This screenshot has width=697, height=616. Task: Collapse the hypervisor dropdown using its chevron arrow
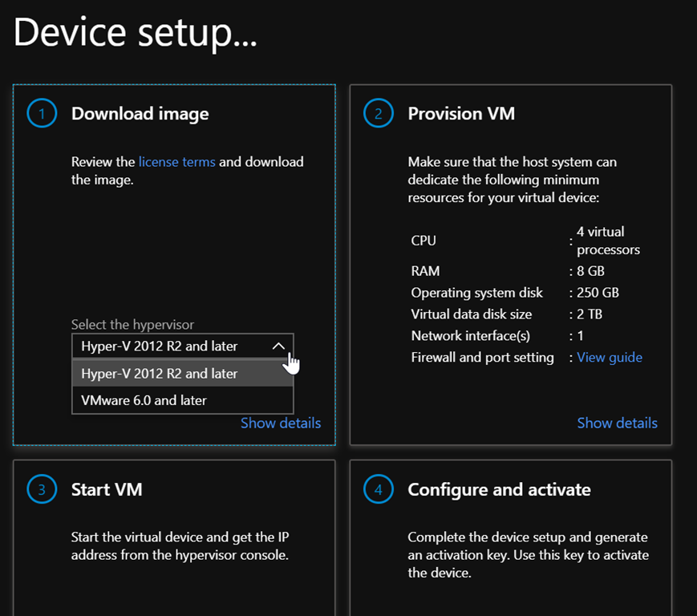click(x=278, y=346)
